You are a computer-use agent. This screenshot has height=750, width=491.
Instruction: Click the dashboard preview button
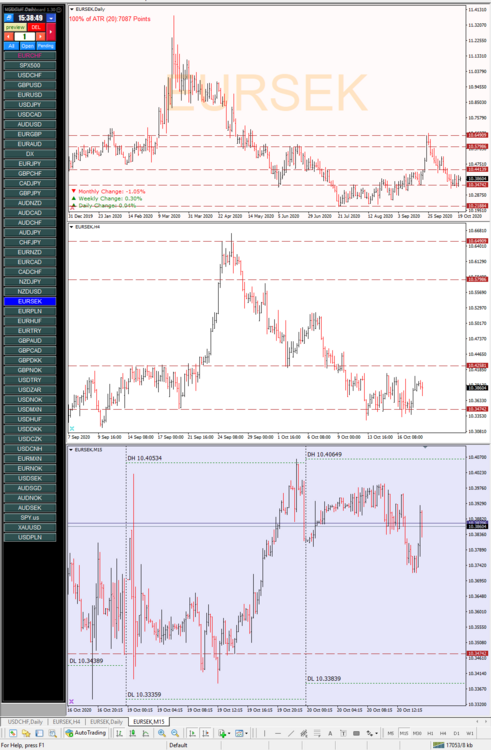click(x=15, y=27)
